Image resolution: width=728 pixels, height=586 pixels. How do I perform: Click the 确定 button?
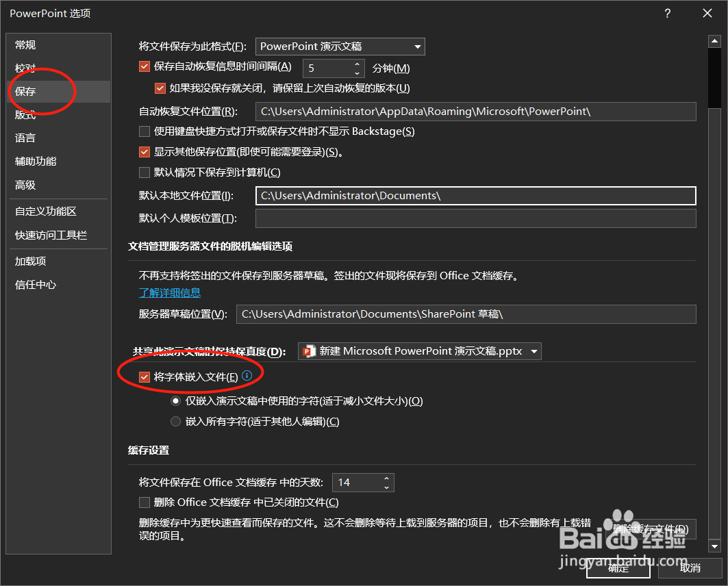pos(618,568)
